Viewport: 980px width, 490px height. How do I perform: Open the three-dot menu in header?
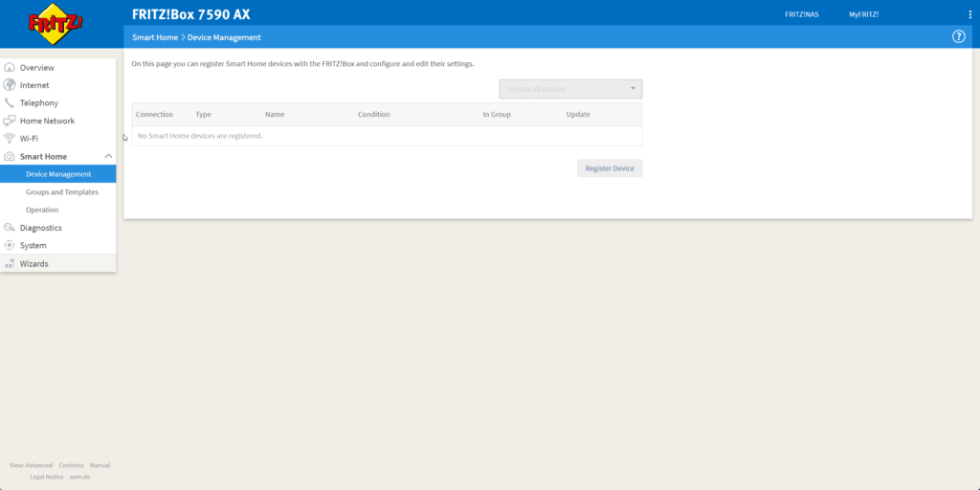tap(969, 14)
